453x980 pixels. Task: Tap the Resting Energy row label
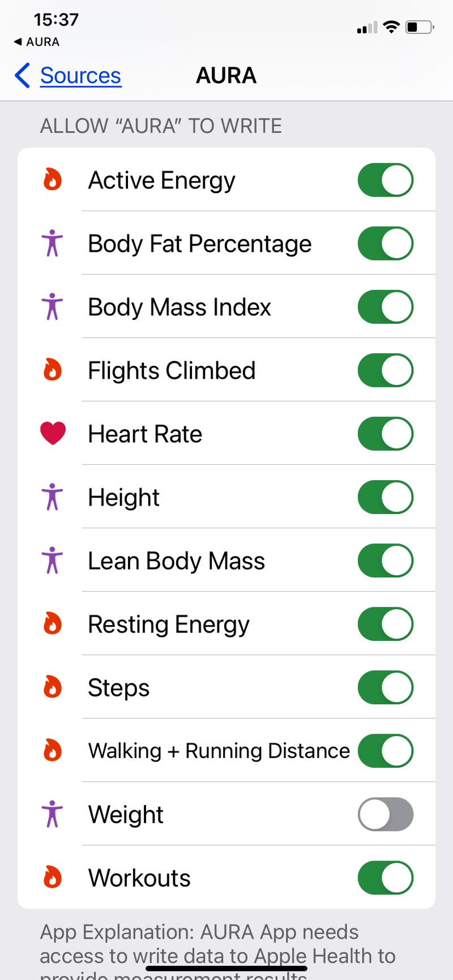(x=169, y=624)
